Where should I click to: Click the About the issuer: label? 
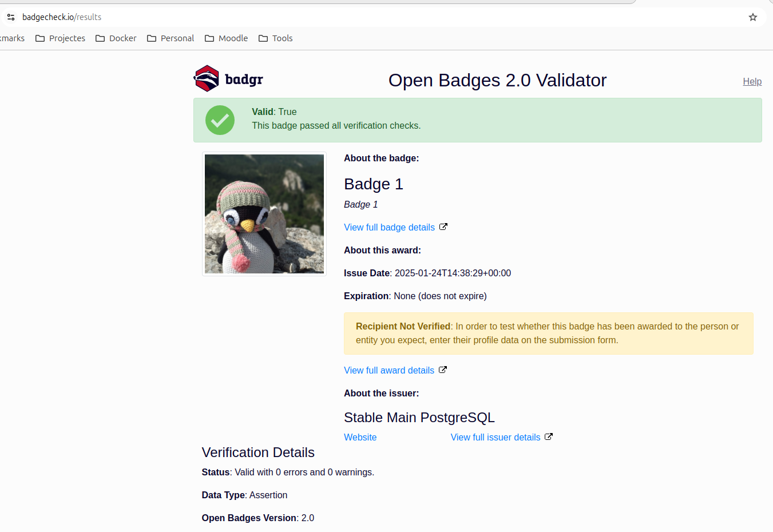381,393
